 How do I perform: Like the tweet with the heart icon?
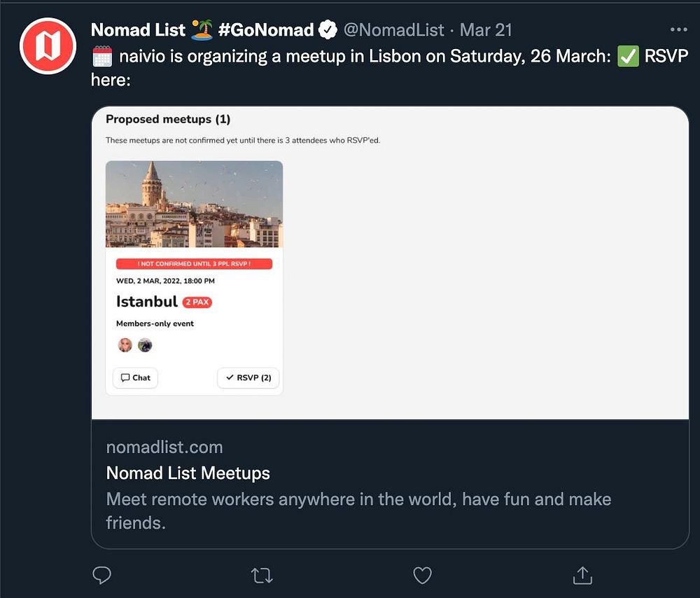tap(422, 576)
